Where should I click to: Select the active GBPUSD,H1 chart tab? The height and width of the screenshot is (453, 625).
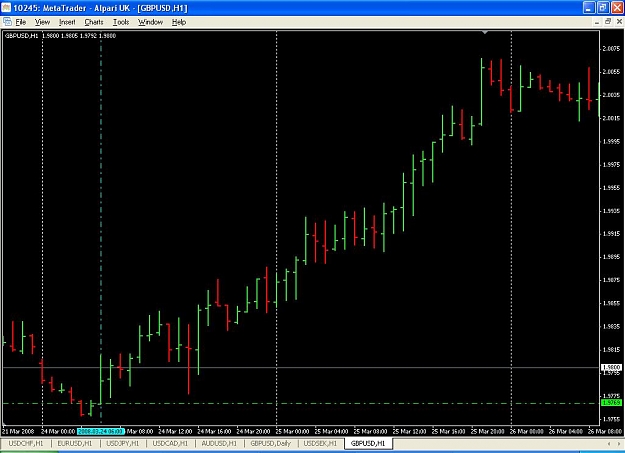(368, 443)
